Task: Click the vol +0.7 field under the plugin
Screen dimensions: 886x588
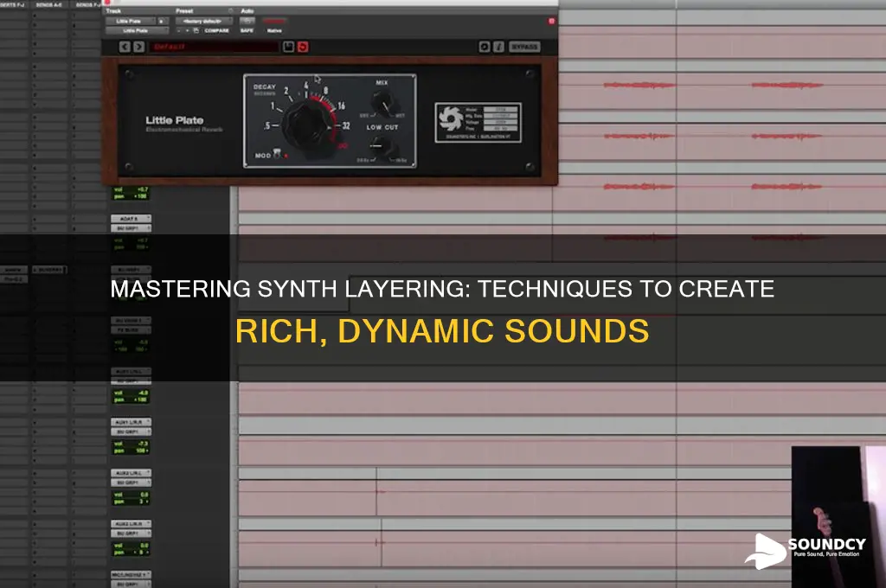Action: (x=131, y=189)
